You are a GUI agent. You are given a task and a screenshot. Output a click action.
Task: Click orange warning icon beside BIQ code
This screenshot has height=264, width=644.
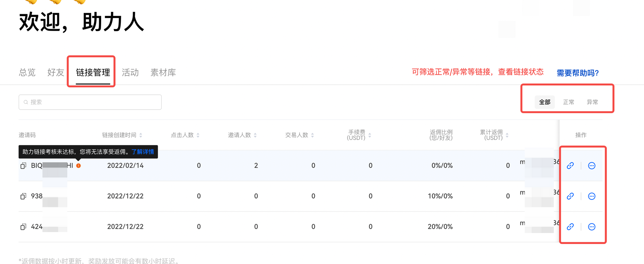(79, 166)
